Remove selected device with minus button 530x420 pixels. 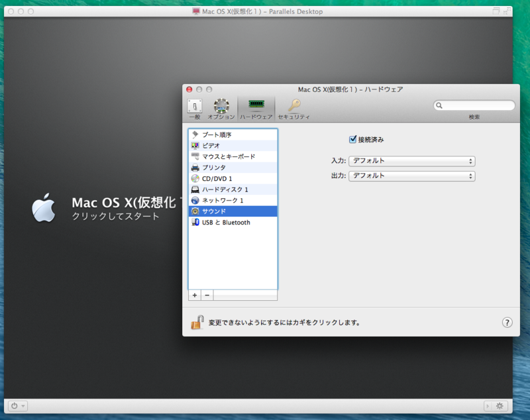pyautogui.click(x=207, y=295)
